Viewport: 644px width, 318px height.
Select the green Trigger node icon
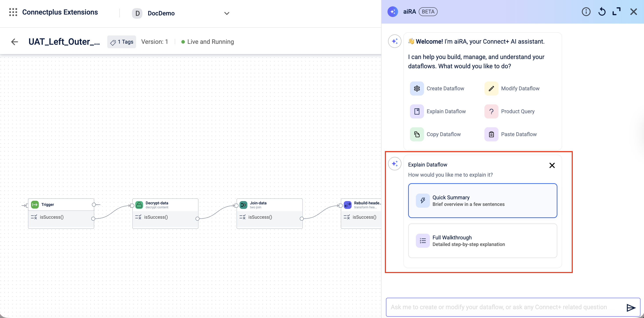pyautogui.click(x=35, y=205)
